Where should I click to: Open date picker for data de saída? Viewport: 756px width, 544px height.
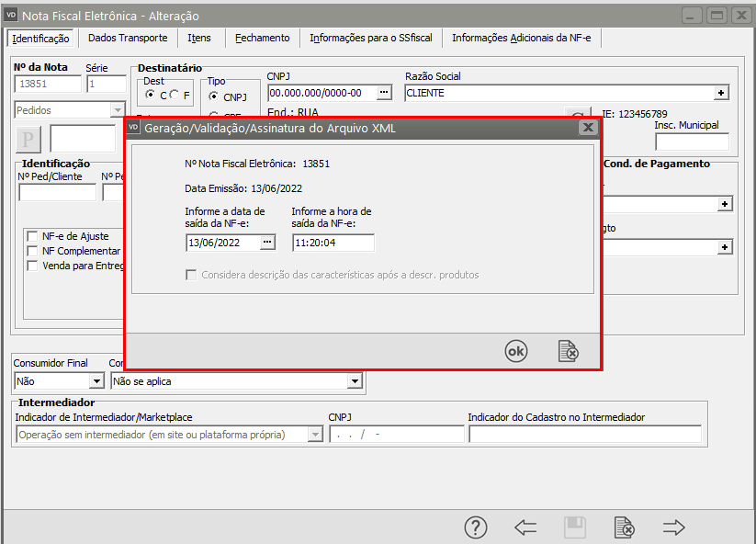(267, 243)
